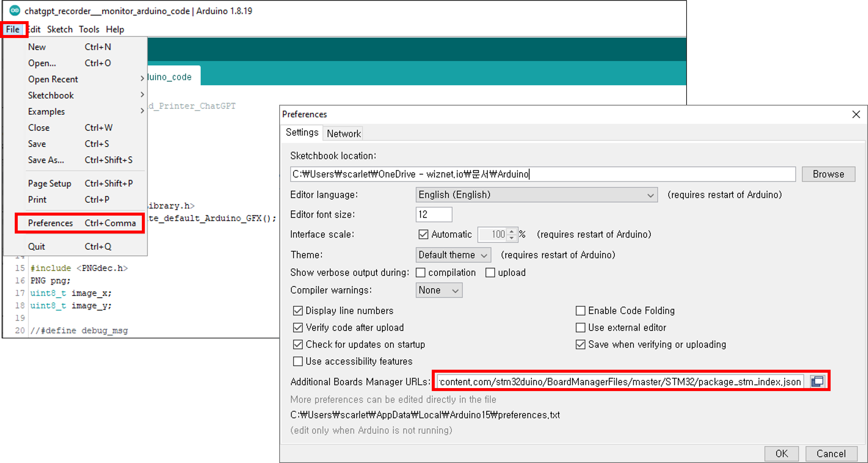The height and width of the screenshot is (463, 868).
Task: Open the Sketch menu
Action: [x=60, y=29]
